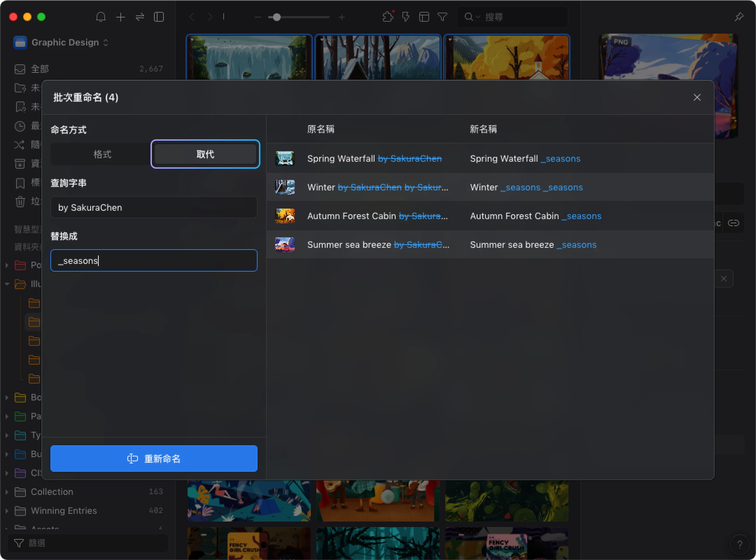Select the autumn church image in the grid
Screen dimensions: 756x560
click(506, 57)
